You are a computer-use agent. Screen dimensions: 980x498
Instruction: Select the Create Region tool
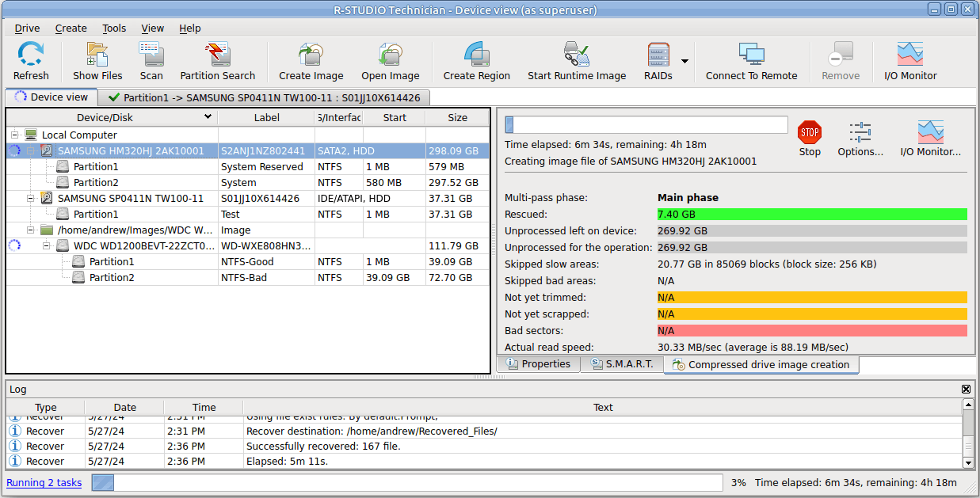tap(476, 55)
